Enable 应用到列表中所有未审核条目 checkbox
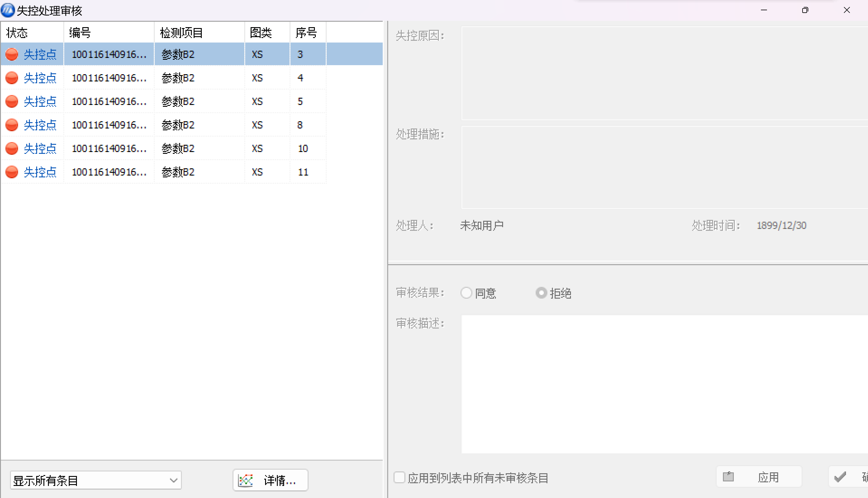 [399, 477]
